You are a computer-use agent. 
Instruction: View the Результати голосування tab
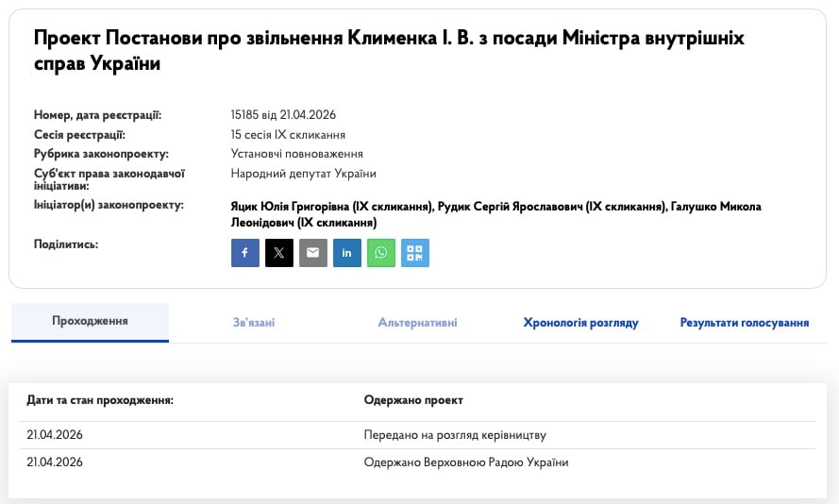coord(745,323)
